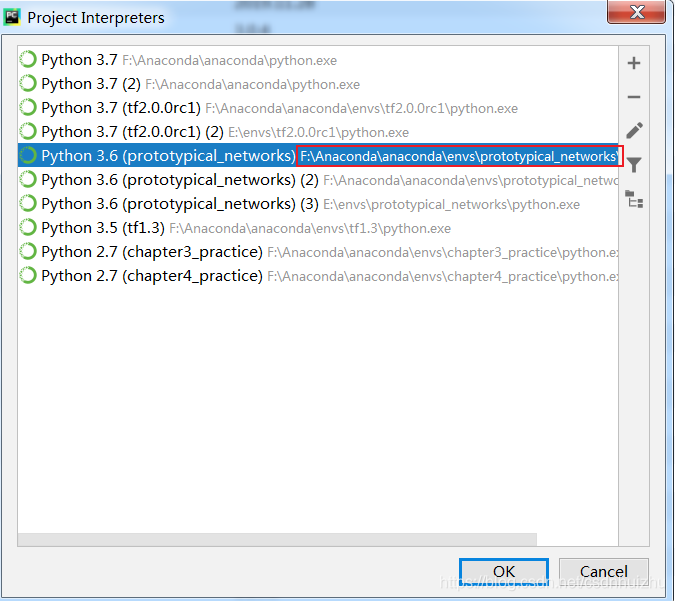Select Python 3.6 (prototypical_networks) (2) row
The height and width of the screenshot is (601, 675).
coord(318,180)
